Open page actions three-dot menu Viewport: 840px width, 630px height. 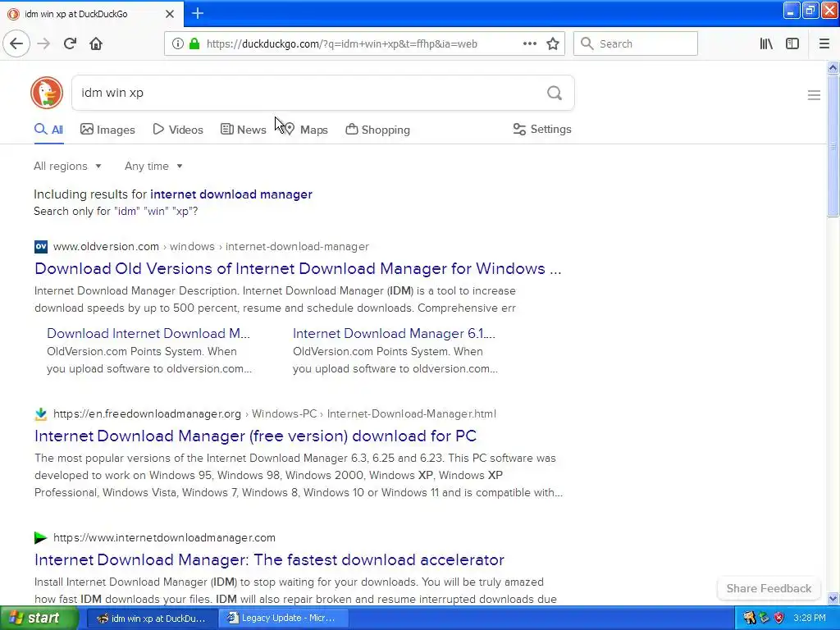(x=529, y=43)
